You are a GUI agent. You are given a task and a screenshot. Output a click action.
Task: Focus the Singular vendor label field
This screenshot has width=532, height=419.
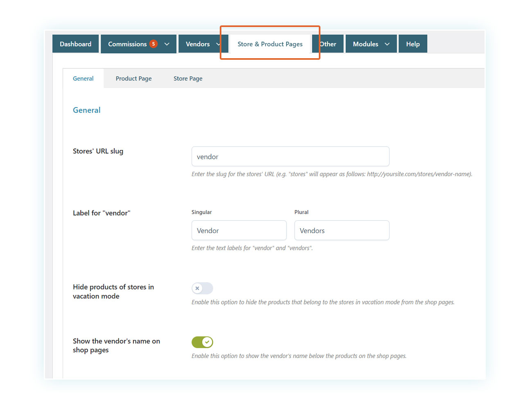pos(239,231)
